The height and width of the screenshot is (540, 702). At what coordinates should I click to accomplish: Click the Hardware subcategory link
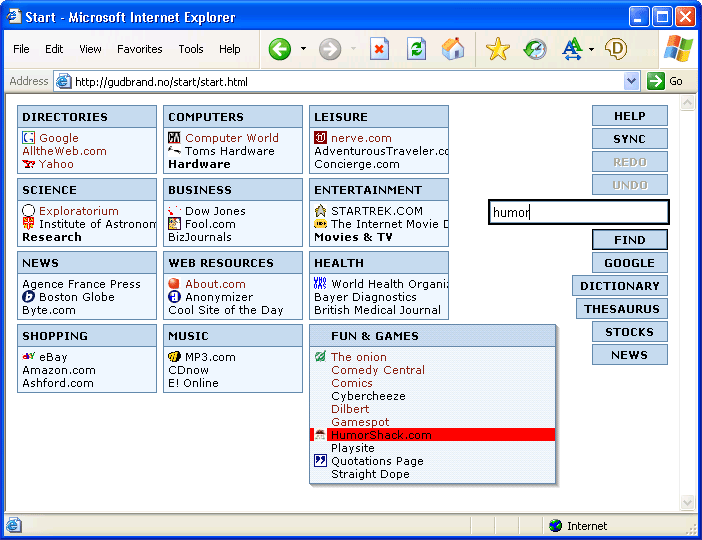tap(199, 164)
